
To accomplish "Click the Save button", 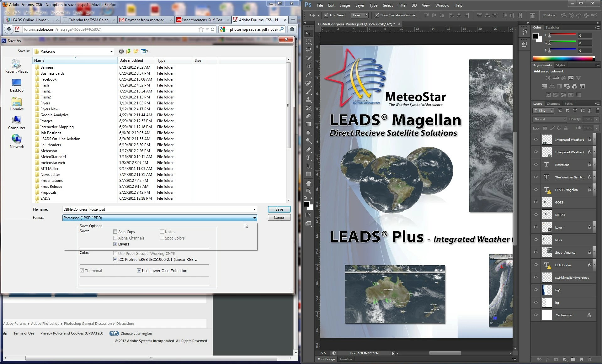I will pyautogui.click(x=279, y=209).
